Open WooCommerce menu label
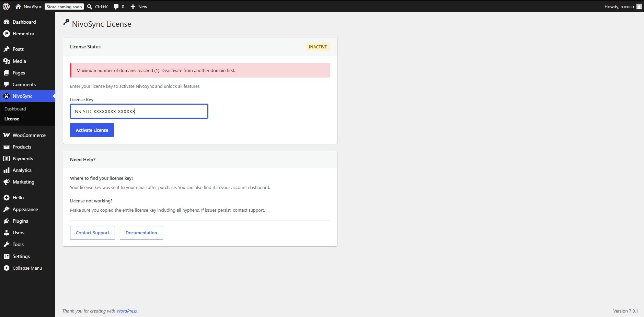Image resolution: width=644 pixels, height=317 pixels. [29, 135]
